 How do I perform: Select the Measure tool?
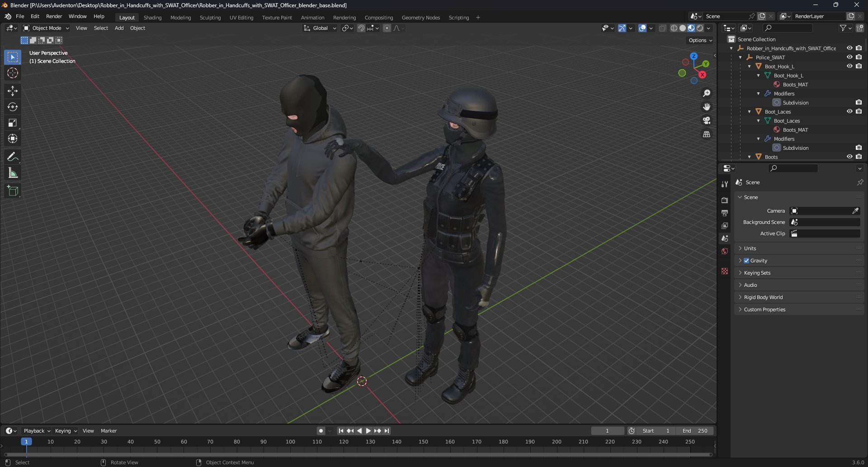click(13, 173)
